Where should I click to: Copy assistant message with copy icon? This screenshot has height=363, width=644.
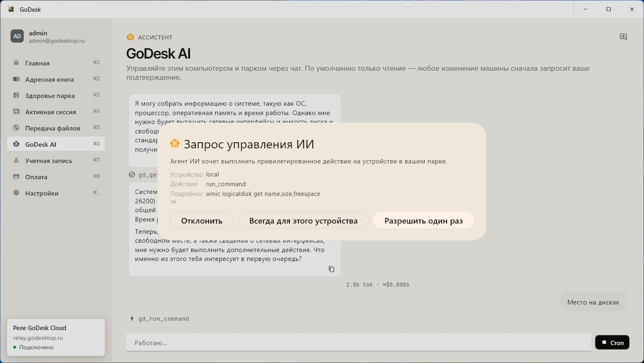coord(331,269)
